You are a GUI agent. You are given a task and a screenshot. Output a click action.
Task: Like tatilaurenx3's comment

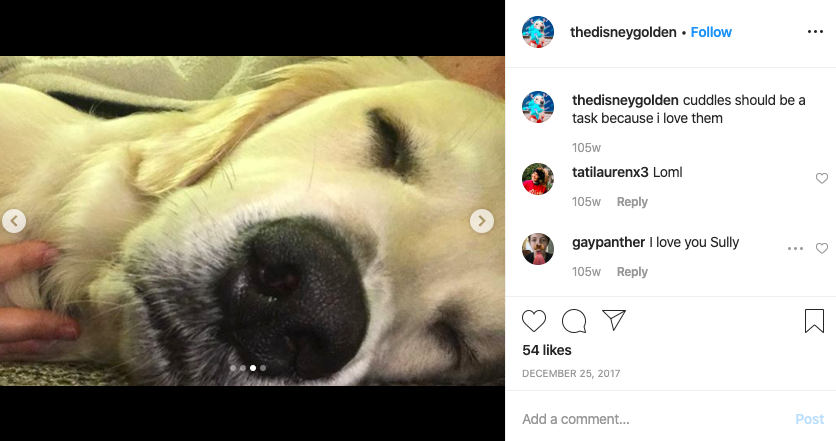pos(822,179)
